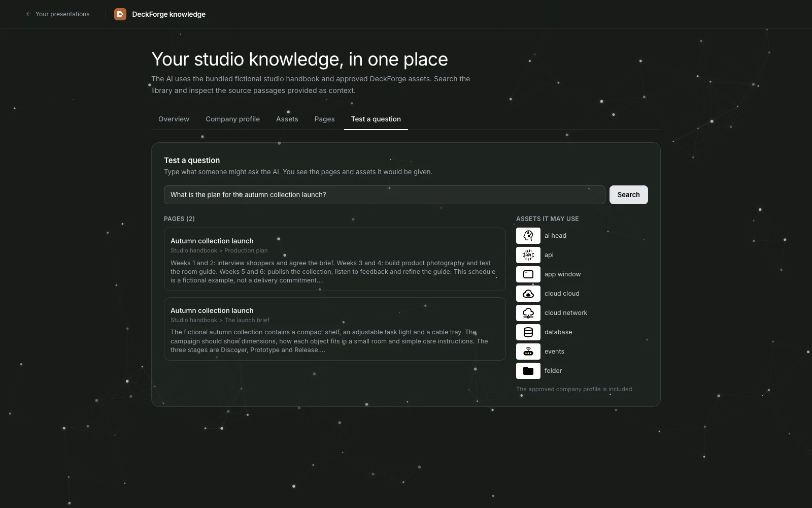Click the 'PAGES (2)' heading
812x508 pixels.
point(179,219)
